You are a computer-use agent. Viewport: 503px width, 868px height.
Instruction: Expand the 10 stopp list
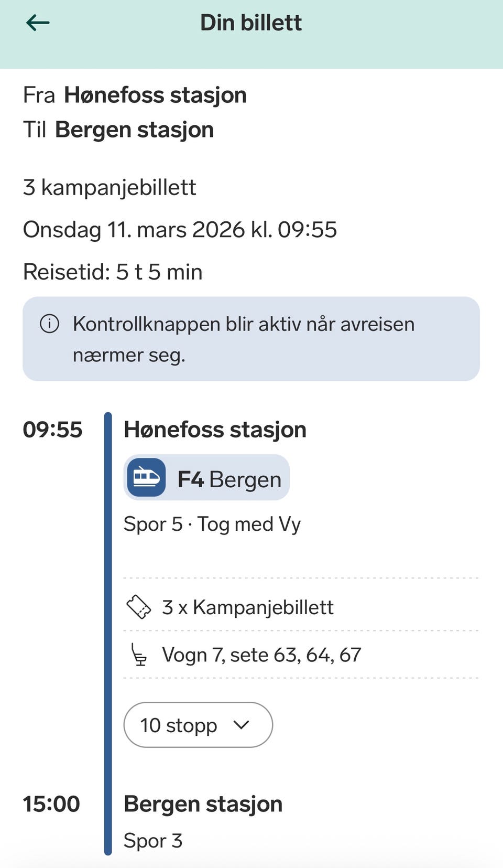198,725
